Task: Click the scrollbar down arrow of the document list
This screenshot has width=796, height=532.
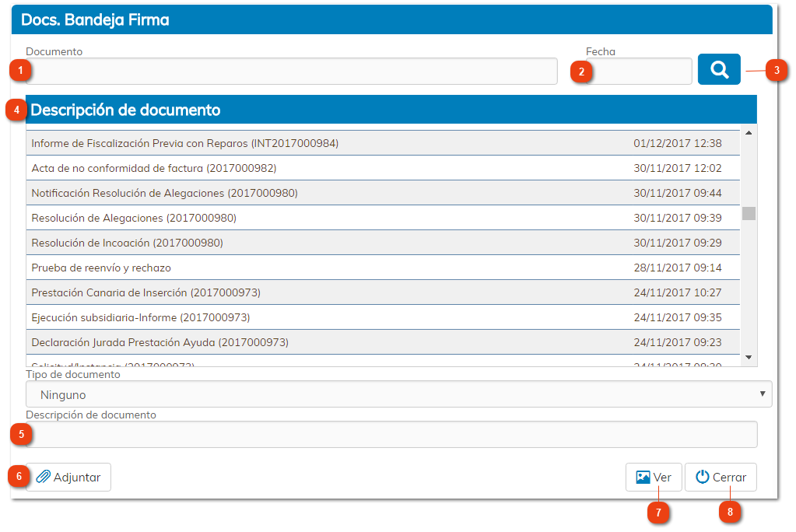Action: pyautogui.click(x=747, y=359)
